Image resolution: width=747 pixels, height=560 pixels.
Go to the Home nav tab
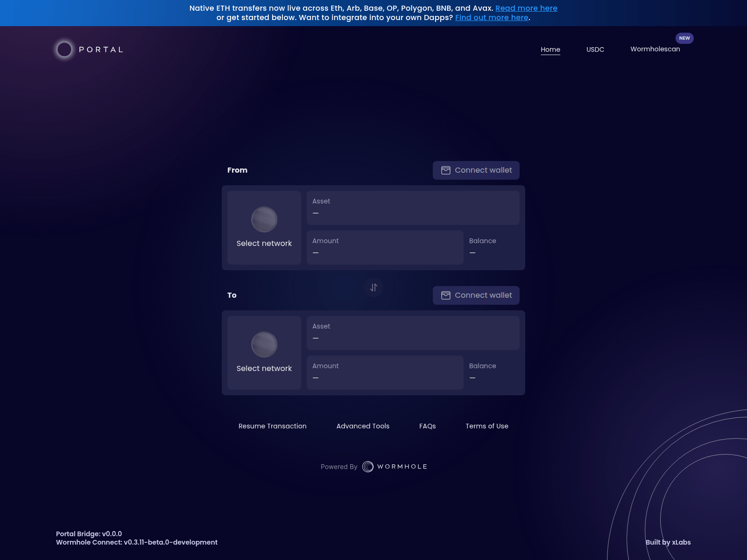coord(550,49)
